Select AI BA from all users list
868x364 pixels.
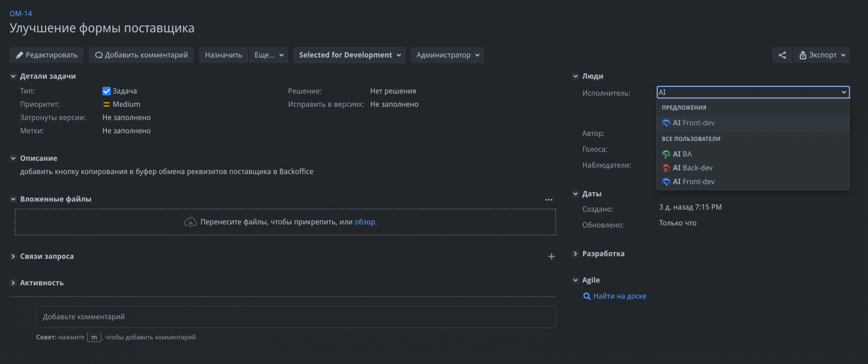(753, 154)
